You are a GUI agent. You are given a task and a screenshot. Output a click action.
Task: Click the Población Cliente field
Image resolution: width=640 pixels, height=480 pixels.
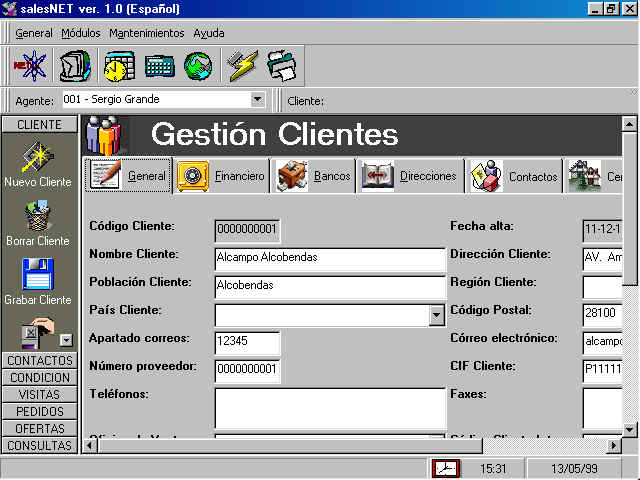pyautogui.click(x=330, y=287)
